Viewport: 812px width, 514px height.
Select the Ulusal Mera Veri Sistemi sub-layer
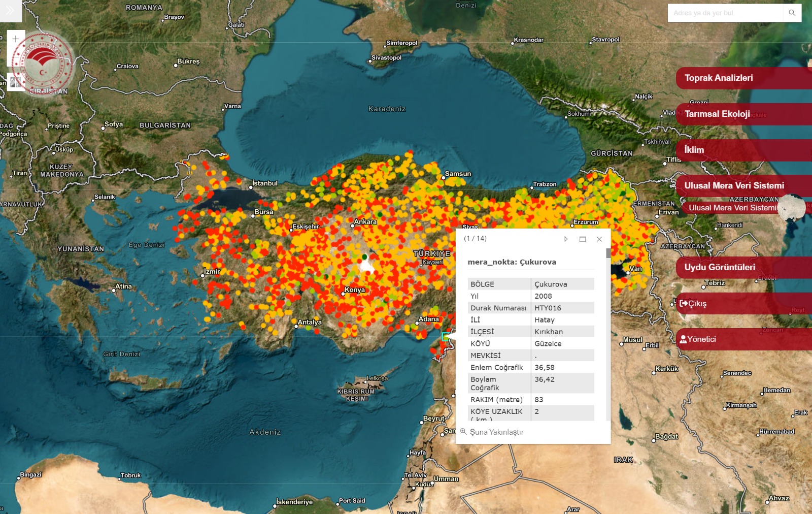tap(732, 208)
